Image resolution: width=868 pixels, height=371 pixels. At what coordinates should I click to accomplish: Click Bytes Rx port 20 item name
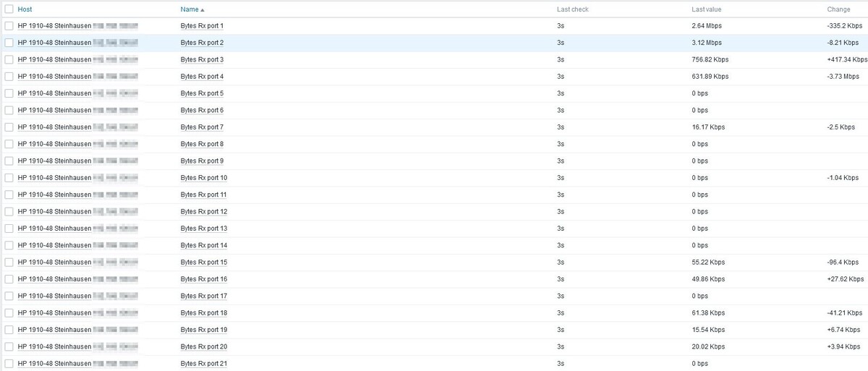(203, 346)
